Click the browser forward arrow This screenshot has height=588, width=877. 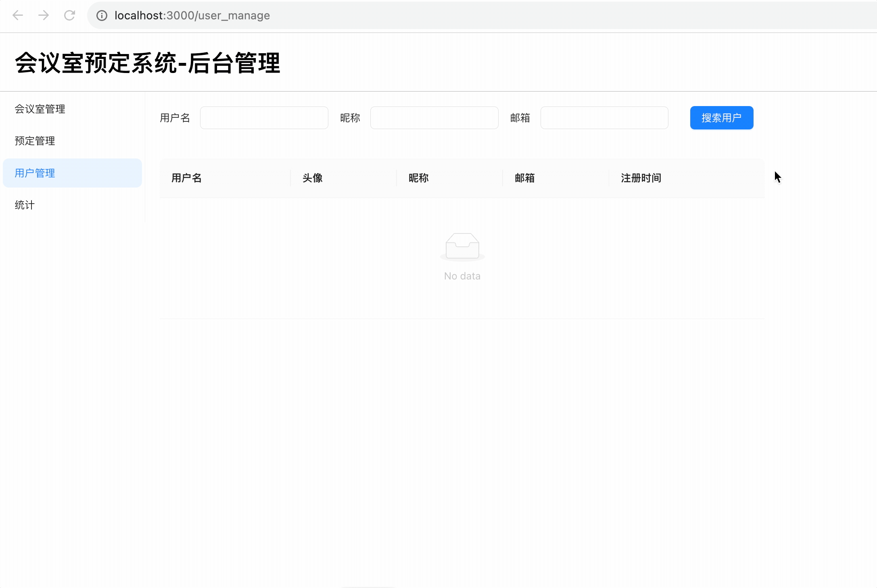[44, 15]
